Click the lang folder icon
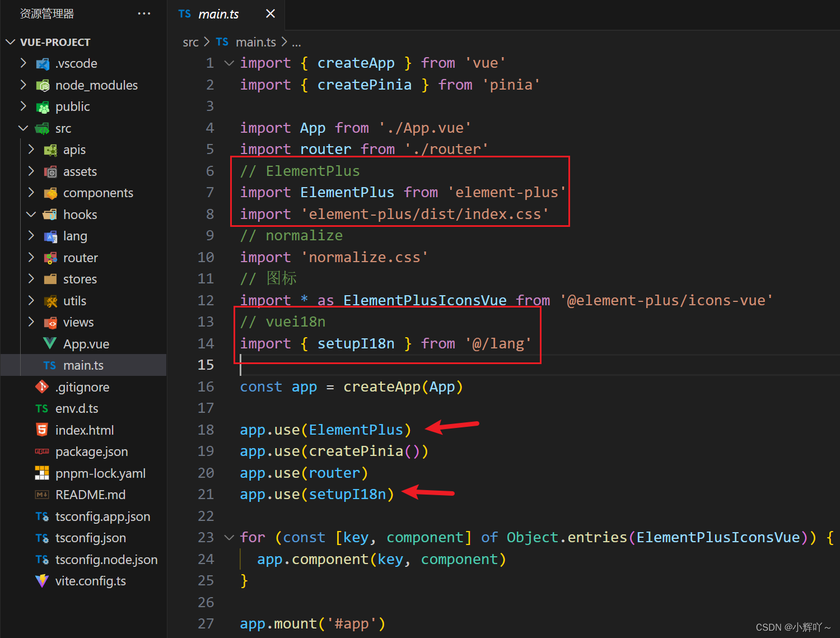Viewport: 840px width, 638px height. click(50, 236)
